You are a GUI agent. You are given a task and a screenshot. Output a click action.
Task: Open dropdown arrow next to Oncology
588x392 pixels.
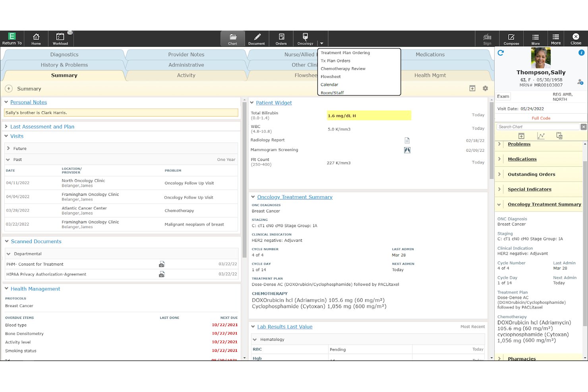pos(322,43)
